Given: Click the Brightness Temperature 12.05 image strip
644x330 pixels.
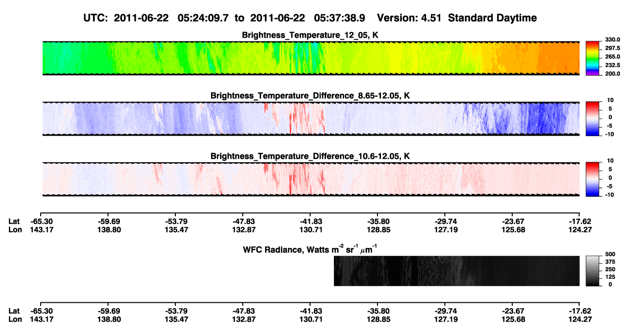Looking at the screenshot, I should coord(311,58).
